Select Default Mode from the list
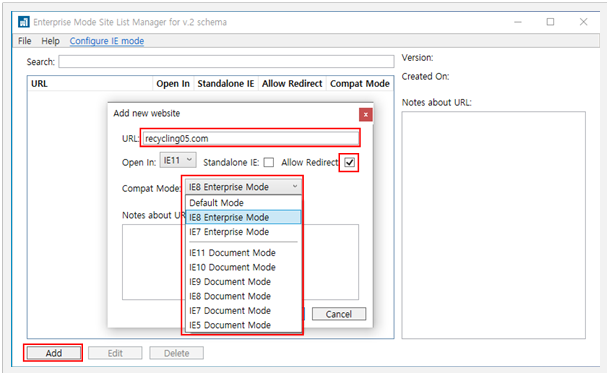The width and height of the screenshot is (610, 375). 243,203
